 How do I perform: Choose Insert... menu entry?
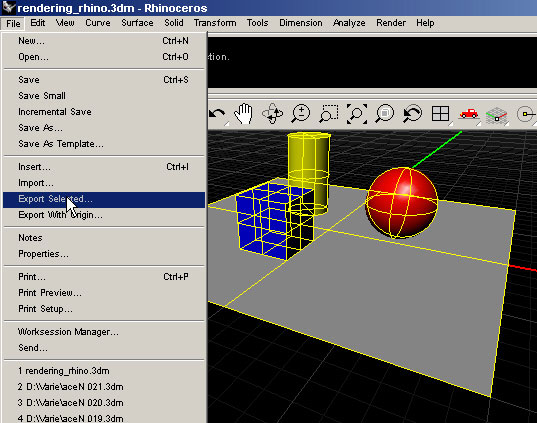coord(104,167)
